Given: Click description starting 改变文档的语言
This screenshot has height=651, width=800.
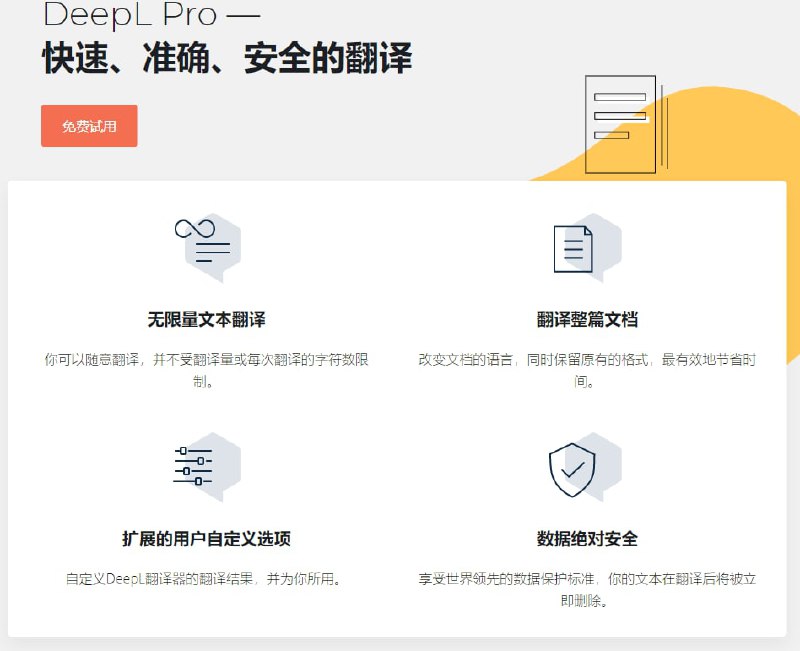Looking at the screenshot, I should click(587, 370).
